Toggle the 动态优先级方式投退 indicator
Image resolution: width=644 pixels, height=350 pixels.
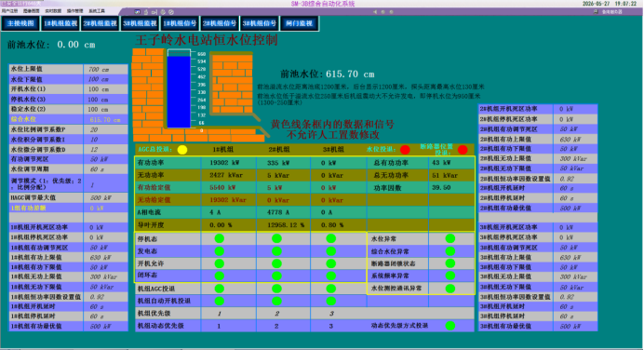[450, 326]
